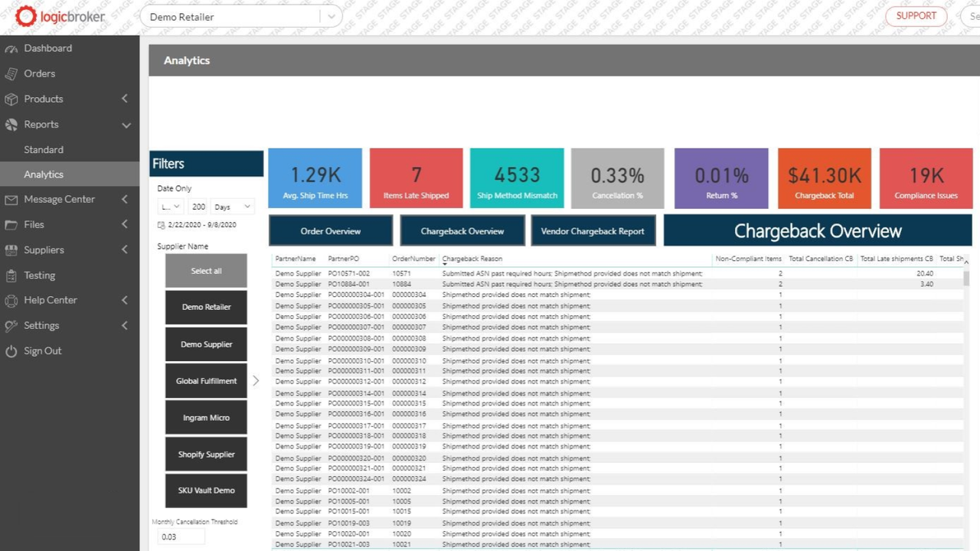Open the Demo Retailer account dropdown
980x551 pixels.
tap(331, 16)
